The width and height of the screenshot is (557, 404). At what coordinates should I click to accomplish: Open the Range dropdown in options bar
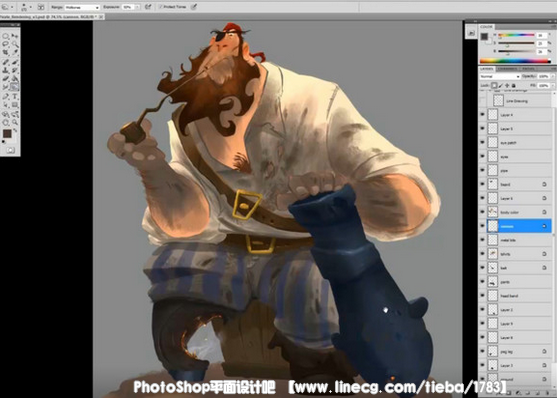[x=82, y=7]
